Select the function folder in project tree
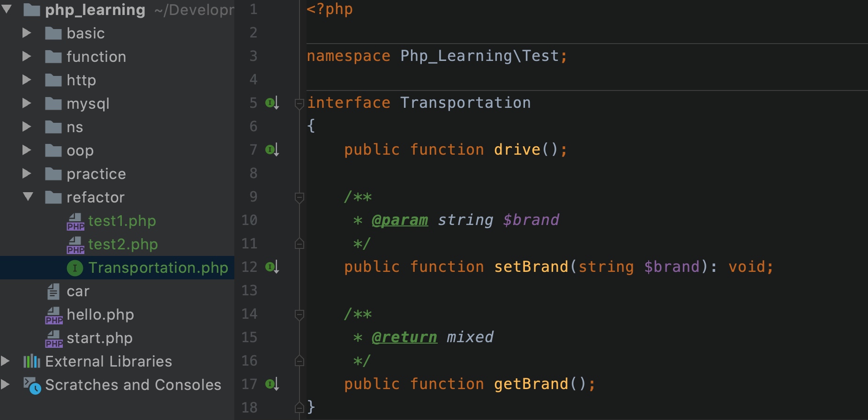Image resolution: width=868 pixels, height=420 pixels. pyautogui.click(x=96, y=57)
